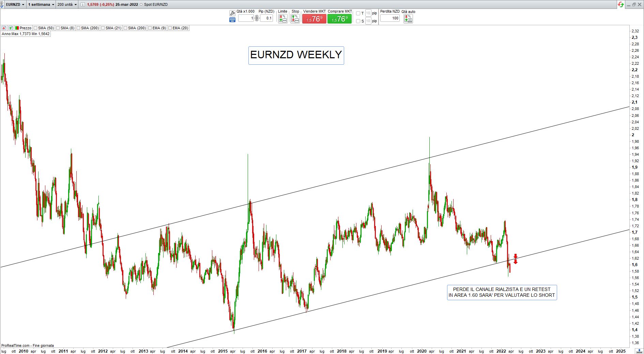The width and height of the screenshot is (644, 354).
Task: Check the S stop-loss checkbox
Action: (x=358, y=21)
